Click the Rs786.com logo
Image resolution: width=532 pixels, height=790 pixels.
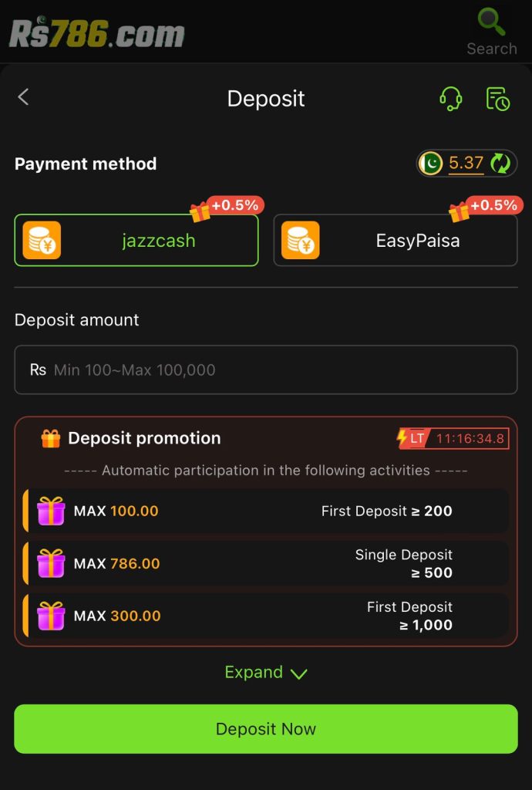coord(97,33)
